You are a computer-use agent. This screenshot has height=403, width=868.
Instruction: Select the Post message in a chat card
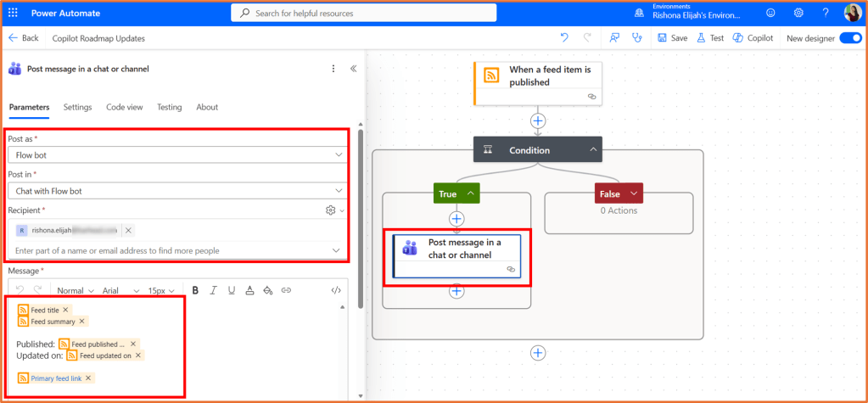456,255
